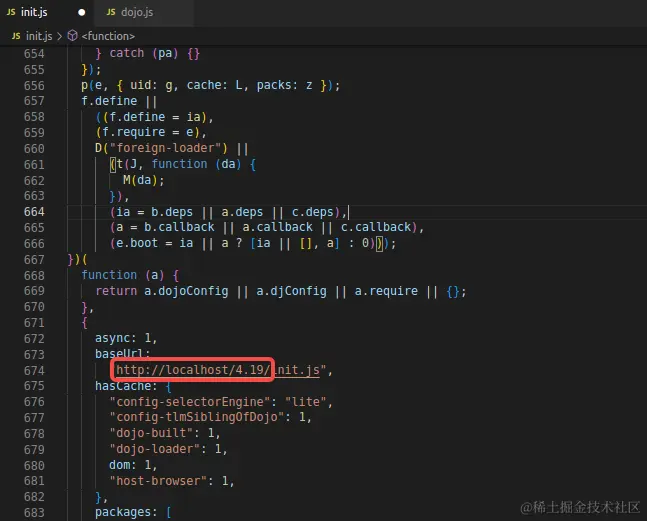The height and width of the screenshot is (521, 647).
Task: Switch to the init.js editor tab
Action: pyautogui.click(x=46, y=12)
